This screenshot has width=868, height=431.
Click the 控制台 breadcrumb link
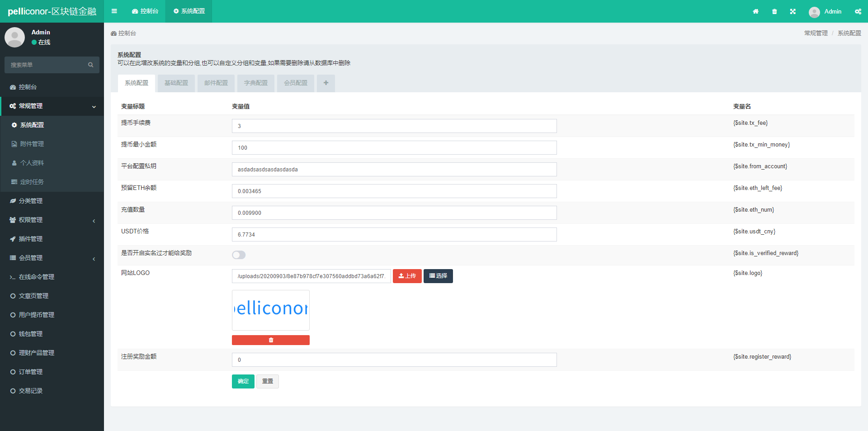click(x=123, y=33)
